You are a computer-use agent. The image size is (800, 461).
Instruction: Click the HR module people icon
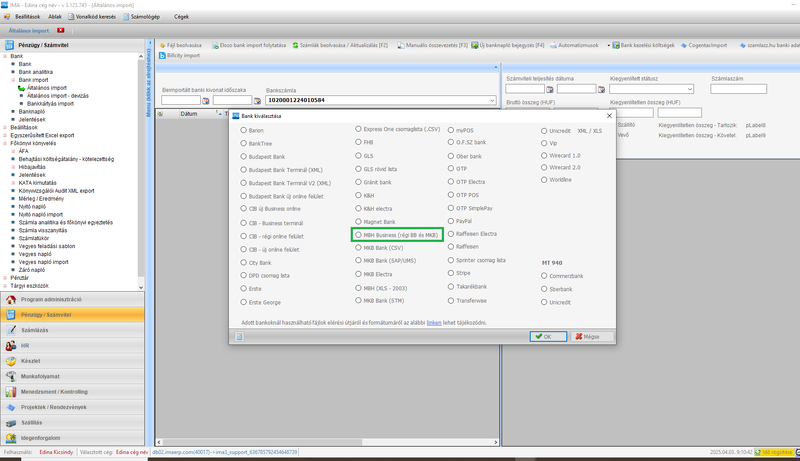pyautogui.click(x=11, y=345)
